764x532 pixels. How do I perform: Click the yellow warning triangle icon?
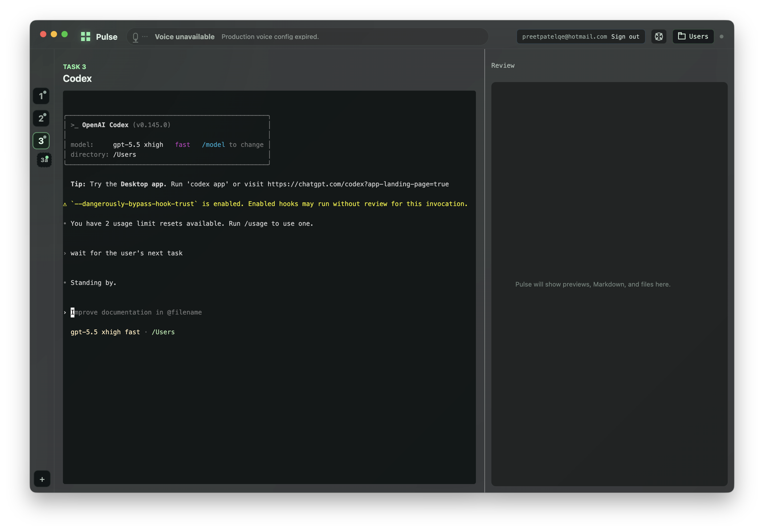click(x=65, y=204)
